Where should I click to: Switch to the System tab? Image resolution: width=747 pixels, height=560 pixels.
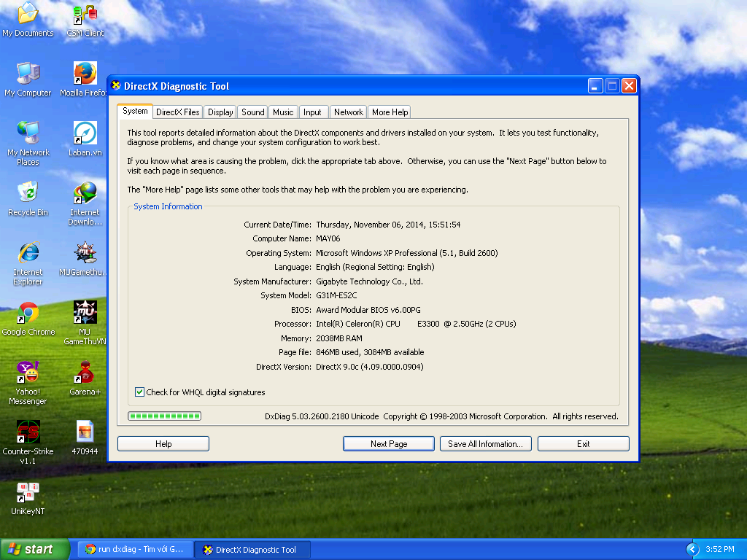135,111
